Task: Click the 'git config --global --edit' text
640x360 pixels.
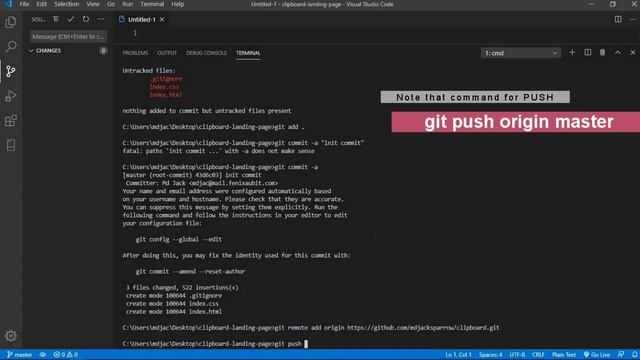Action: click(x=179, y=239)
